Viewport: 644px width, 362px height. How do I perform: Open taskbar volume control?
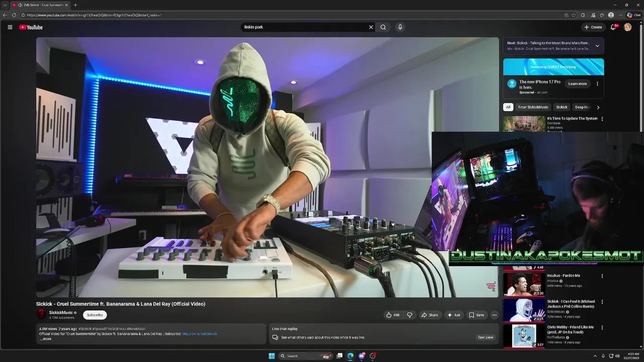(617, 356)
